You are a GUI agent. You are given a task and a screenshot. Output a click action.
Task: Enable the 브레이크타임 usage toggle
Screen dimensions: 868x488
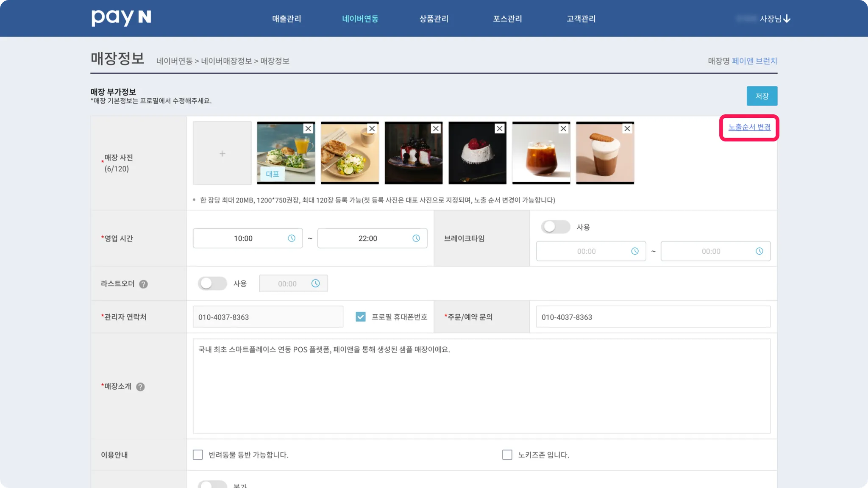coord(555,227)
